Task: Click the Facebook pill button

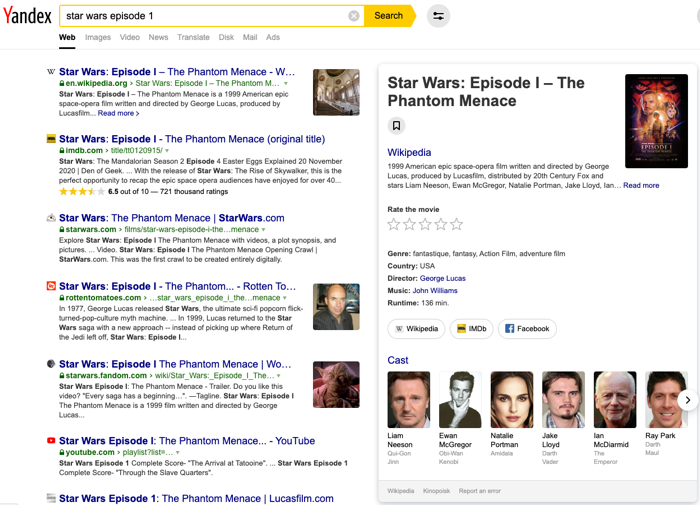Action: point(527,329)
